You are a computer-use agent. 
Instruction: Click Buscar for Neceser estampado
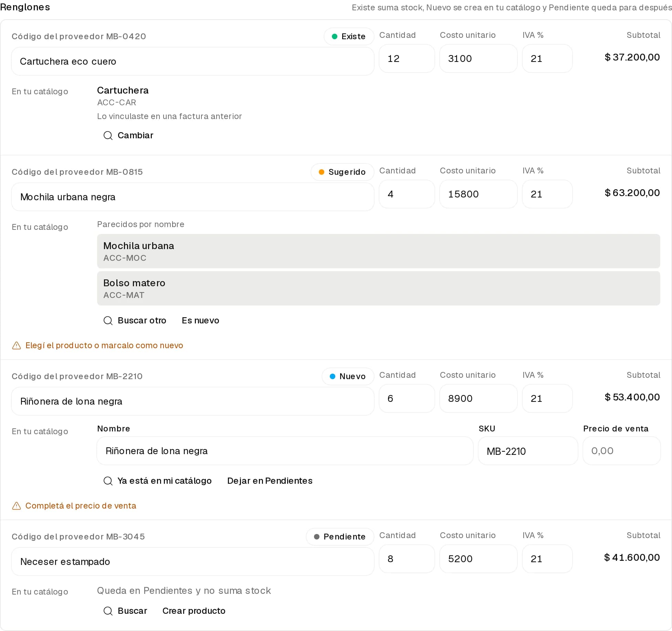pyautogui.click(x=125, y=611)
